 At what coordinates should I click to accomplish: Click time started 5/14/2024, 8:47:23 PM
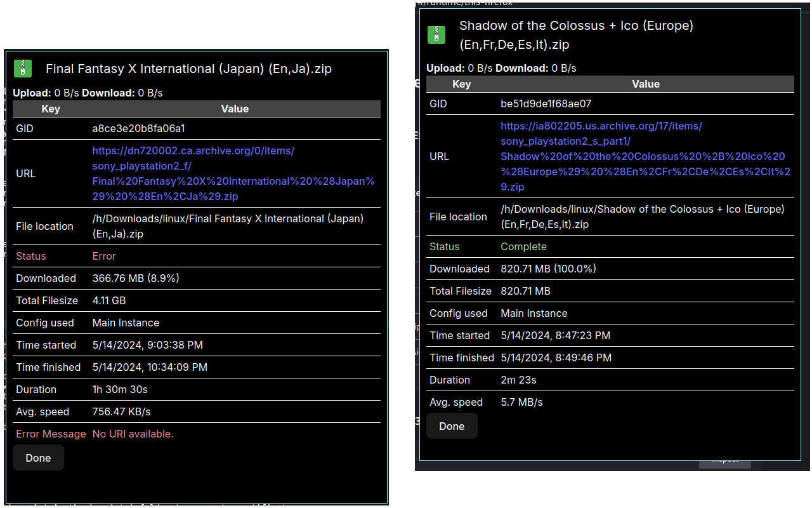click(555, 335)
